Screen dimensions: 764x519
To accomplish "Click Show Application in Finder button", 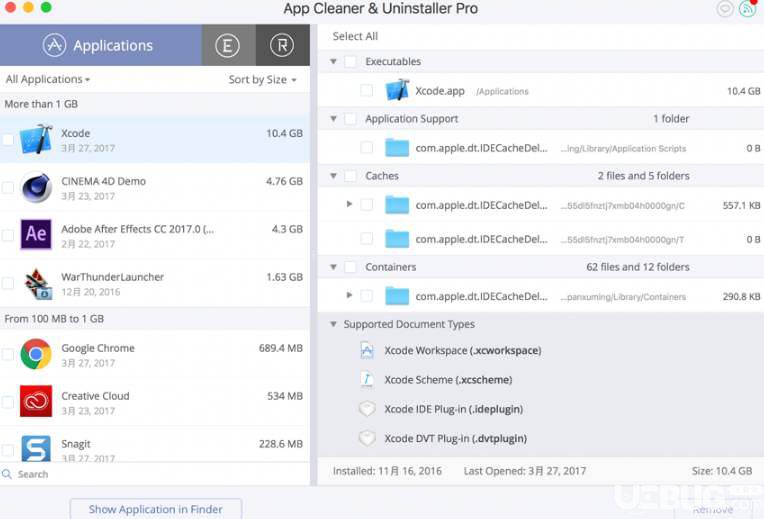I will (156, 509).
